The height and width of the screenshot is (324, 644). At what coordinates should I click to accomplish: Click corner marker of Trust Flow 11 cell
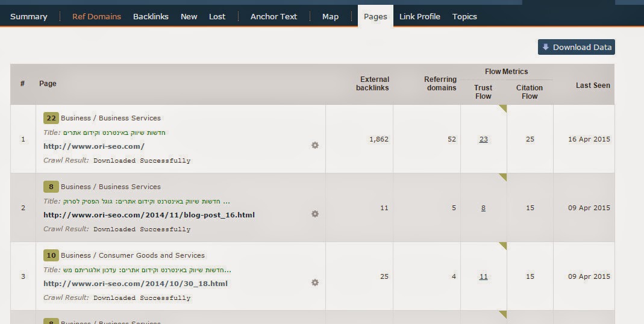pos(502,245)
